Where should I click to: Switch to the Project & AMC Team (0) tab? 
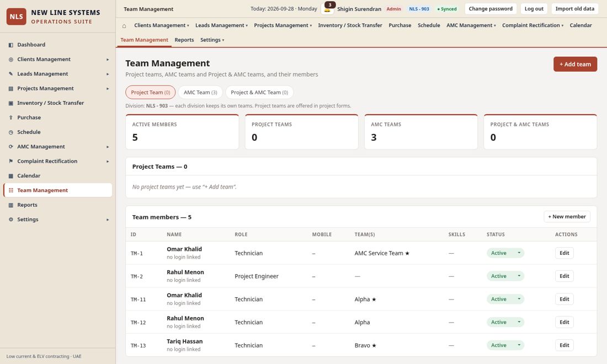(x=259, y=93)
